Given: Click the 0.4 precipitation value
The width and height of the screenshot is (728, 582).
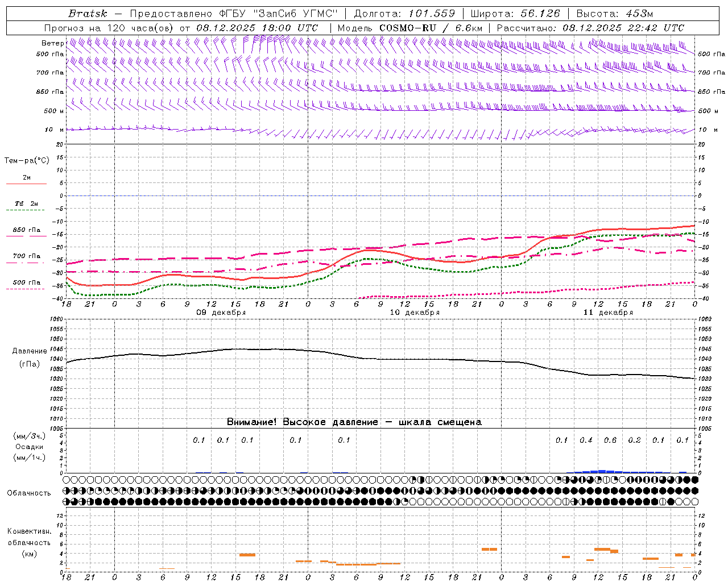Looking at the screenshot, I should pos(586,440).
